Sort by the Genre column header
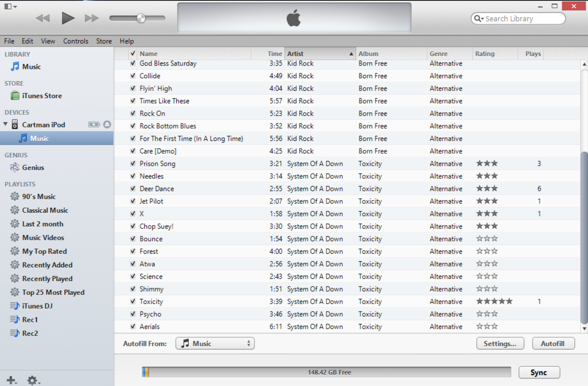This screenshot has width=588, height=386. click(x=449, y=54)
